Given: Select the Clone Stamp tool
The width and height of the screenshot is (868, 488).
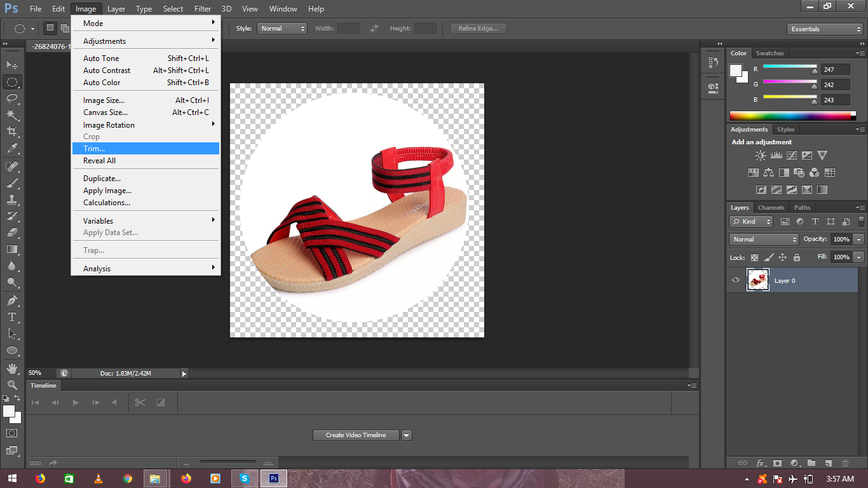Looking at the screenshot, I should click(12, 200).
